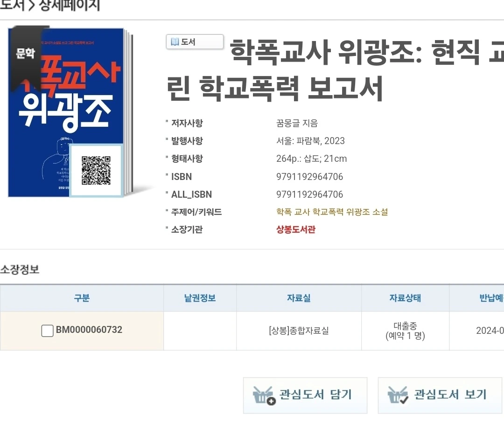
Task: Open the 학폭교사 위광조 cover thumbnail
Action: (x=70, y=112)
